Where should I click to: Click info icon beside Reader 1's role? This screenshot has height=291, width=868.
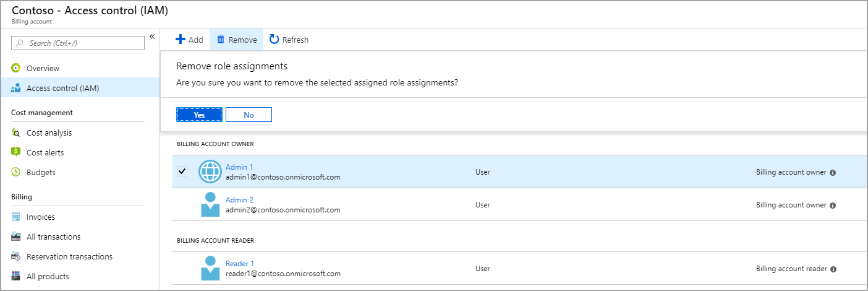[x=833, y=269]
